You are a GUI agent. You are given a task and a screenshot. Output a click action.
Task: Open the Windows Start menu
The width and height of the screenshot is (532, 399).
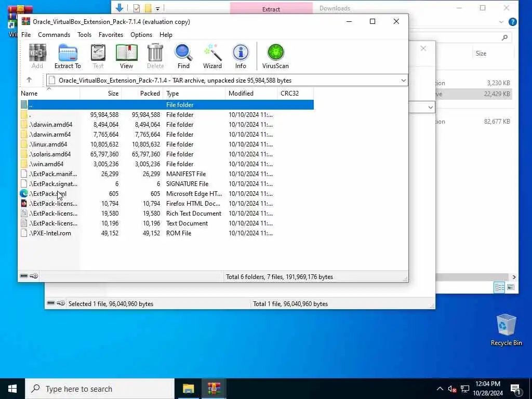tap(12, 389)
